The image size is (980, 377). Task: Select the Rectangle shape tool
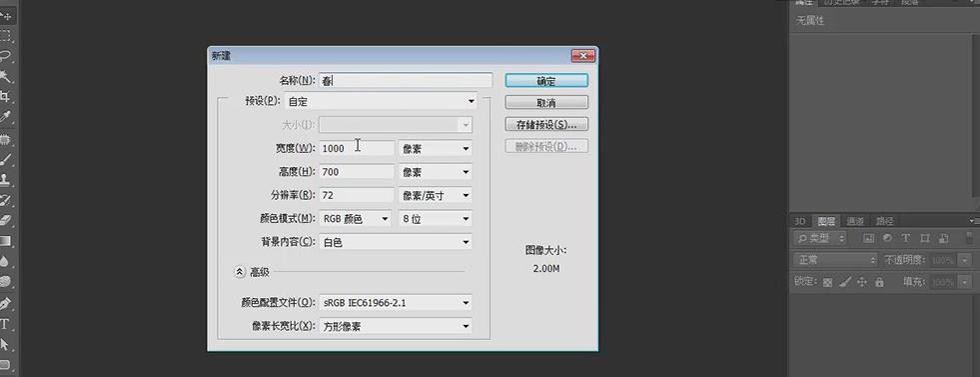pyautogui.click(x=5, y=364)
